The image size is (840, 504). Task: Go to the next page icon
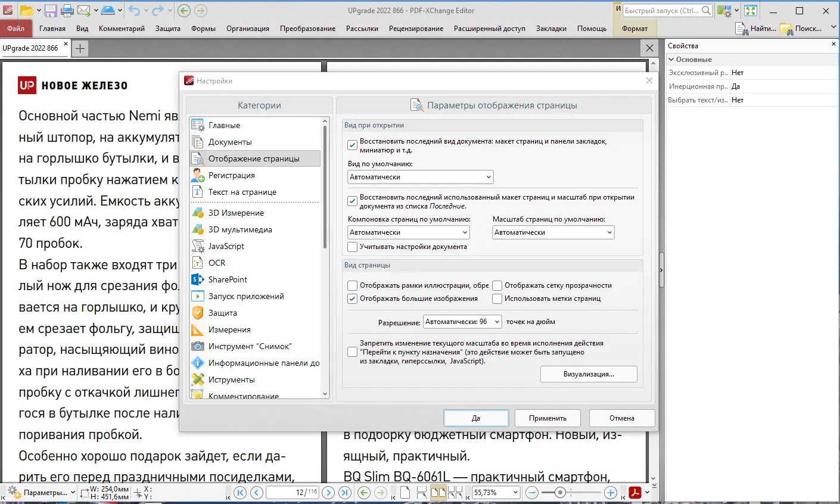pyautogui.click(x=328, y=493)
